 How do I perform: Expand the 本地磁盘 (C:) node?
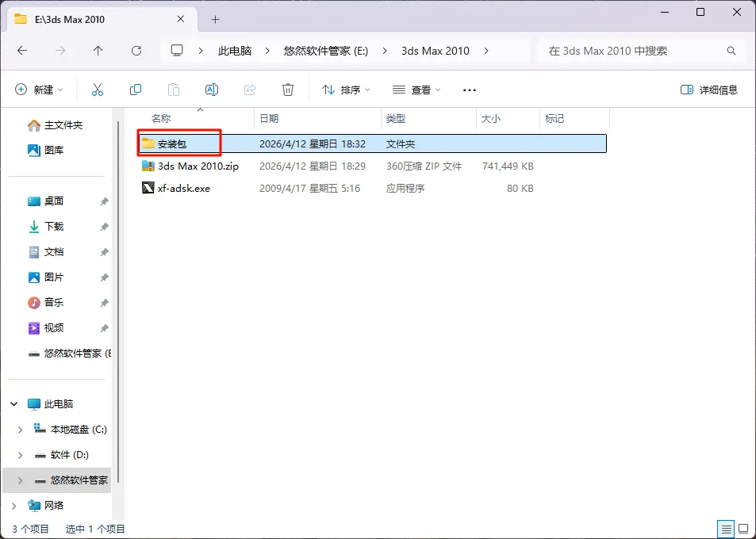pyautogui.click(x=20, y=429)
